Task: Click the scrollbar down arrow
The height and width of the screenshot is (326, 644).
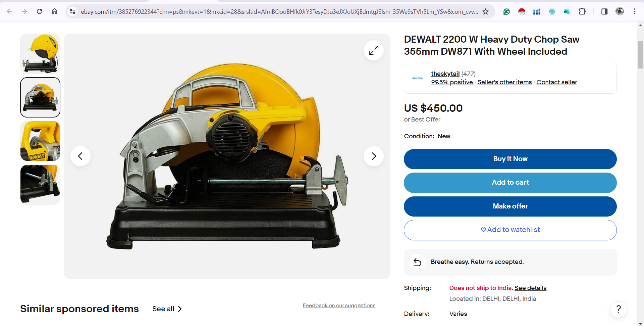Action: pyautogui.click(x=641, y=324)
